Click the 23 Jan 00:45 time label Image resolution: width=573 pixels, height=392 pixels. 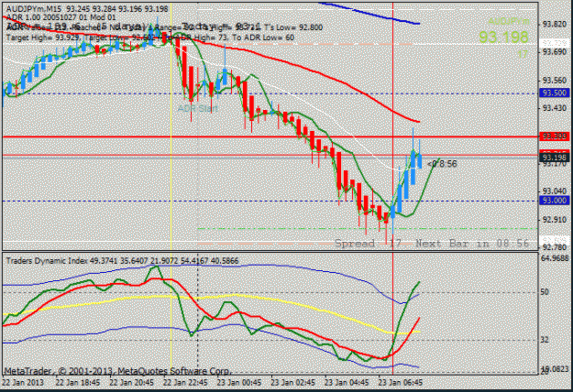[x=239, y=383]
